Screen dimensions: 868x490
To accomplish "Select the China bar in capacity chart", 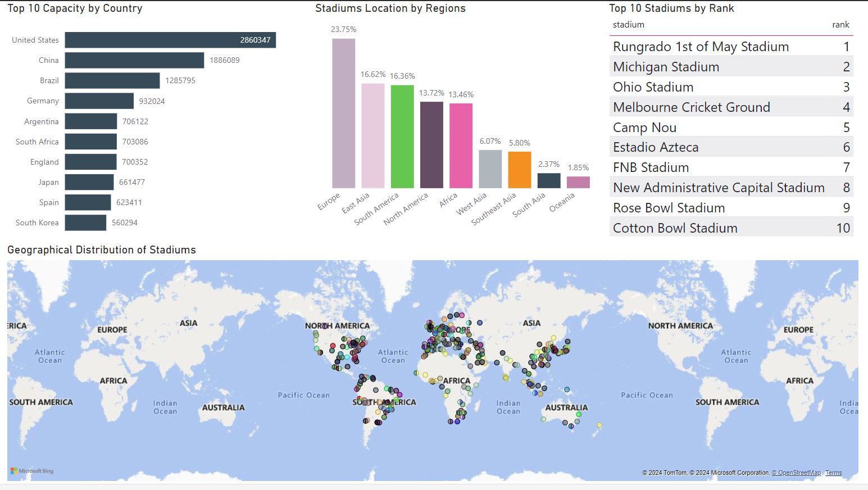I will 134,60.
